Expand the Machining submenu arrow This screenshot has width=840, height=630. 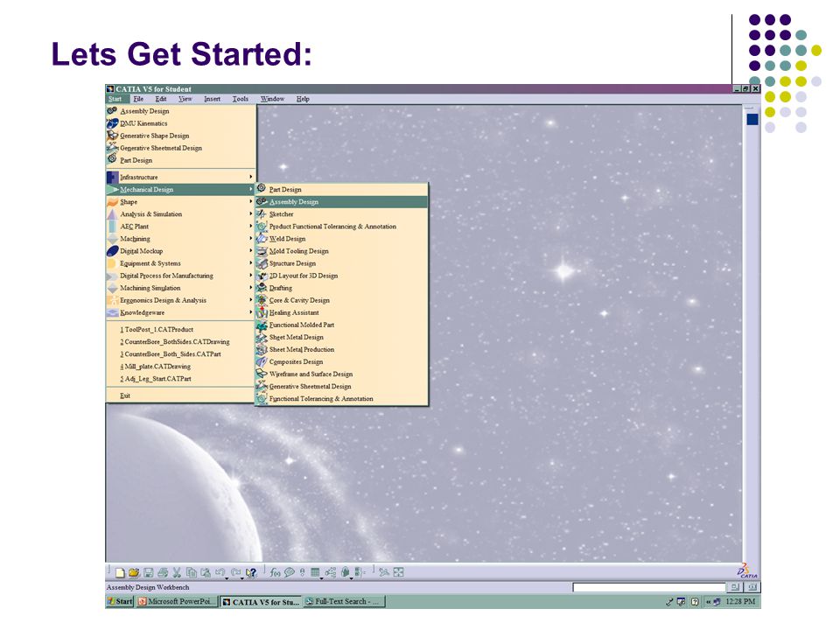pos(250,238)
